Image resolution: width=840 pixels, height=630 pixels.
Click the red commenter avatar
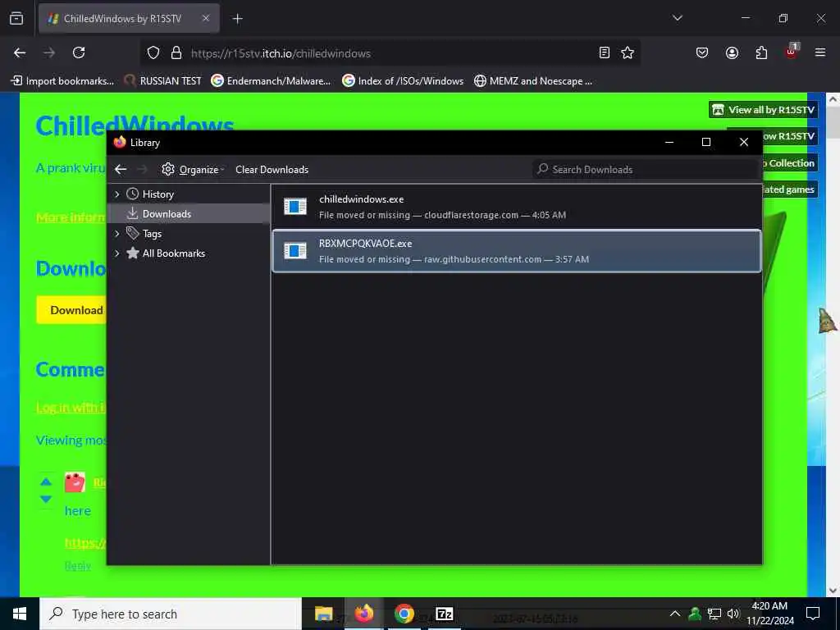pyautogui.click(x=75, y=482)
